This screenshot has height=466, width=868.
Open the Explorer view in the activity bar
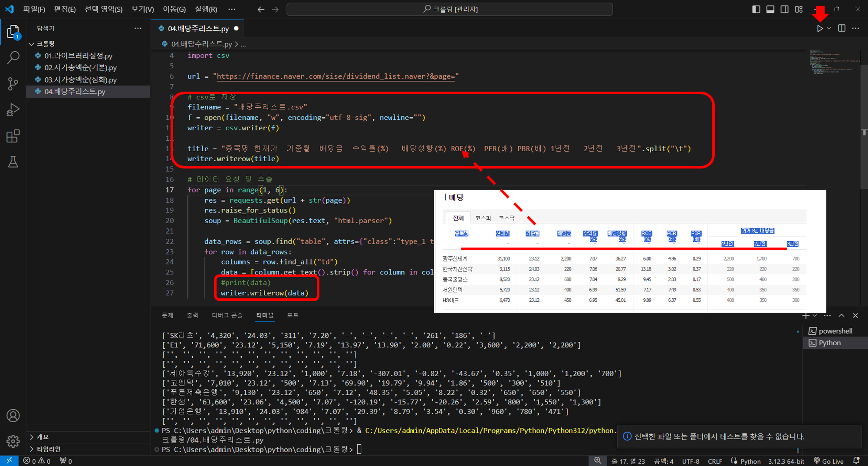13,32
